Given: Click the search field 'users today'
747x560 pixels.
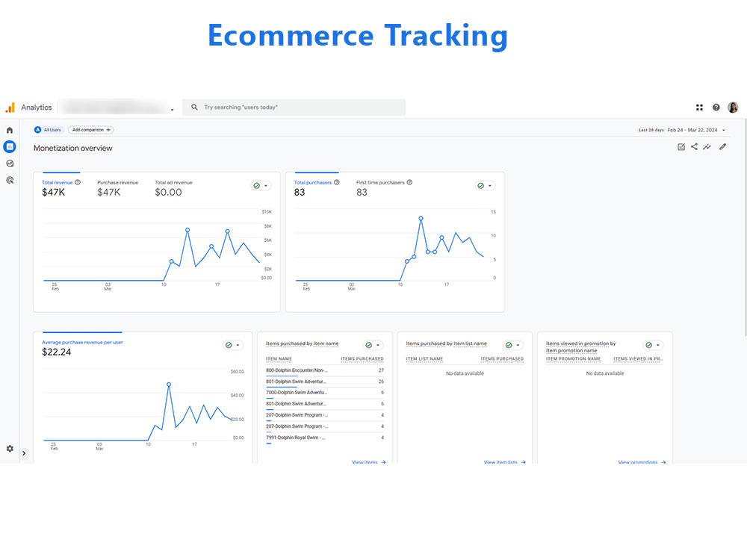Looking at the screenshot, I should 294,107.
